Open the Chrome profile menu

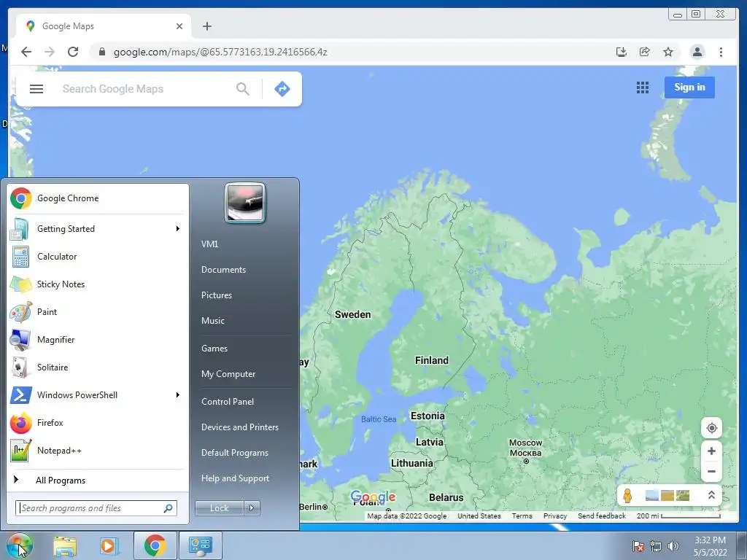[x=697, y=52]
